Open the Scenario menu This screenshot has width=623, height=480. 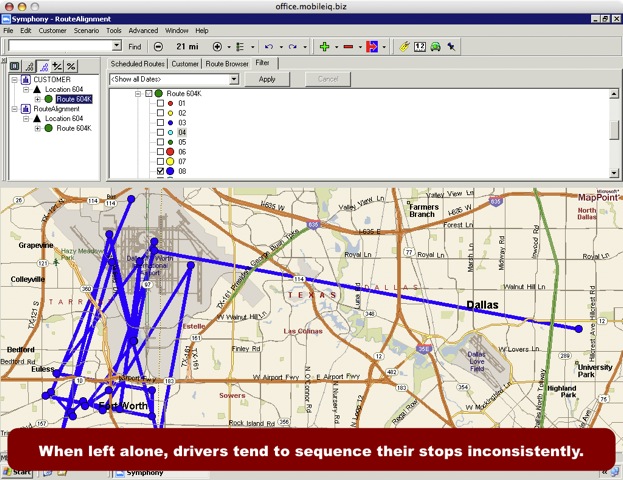click(x=85, y=31)
